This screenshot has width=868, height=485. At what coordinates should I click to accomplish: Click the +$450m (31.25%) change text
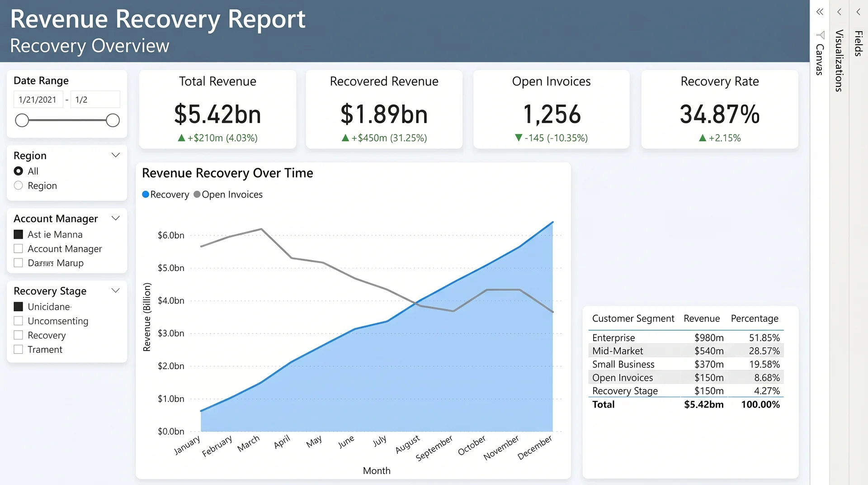coord(389,138)
